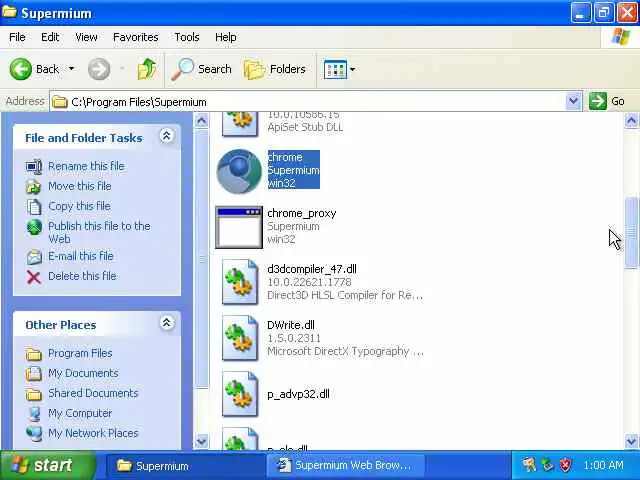Open the File menu
Viewport: 640px width, 480px height.
(x=17, y=37)
